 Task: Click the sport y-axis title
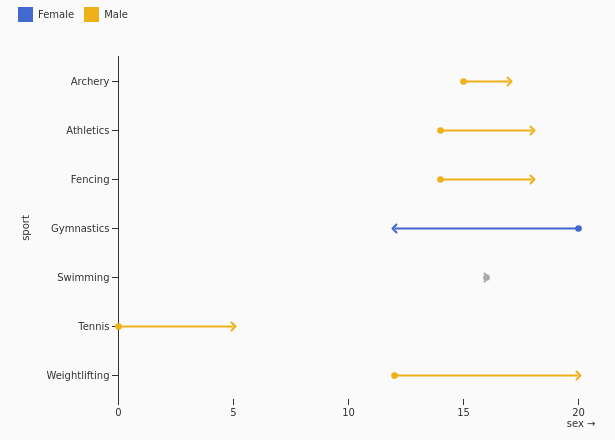coord(25,228)
